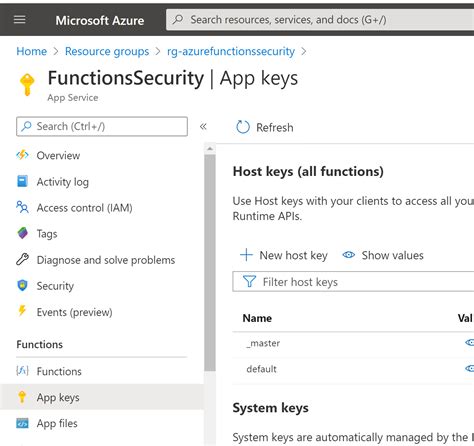The height and width of the screenshot is (446, 474).
Task: Focus the global search resources field
Action: [x=320, y=19]
